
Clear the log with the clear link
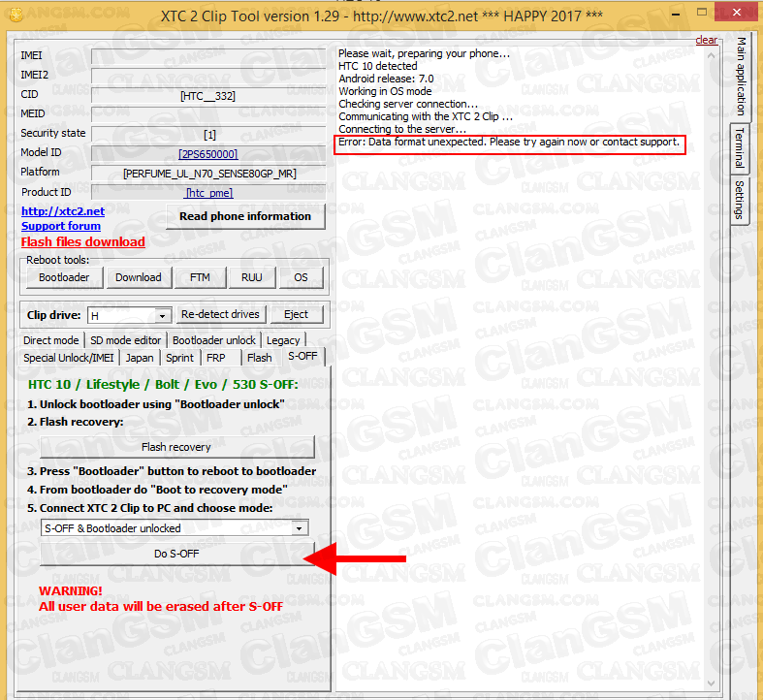(x=707, y=40)
